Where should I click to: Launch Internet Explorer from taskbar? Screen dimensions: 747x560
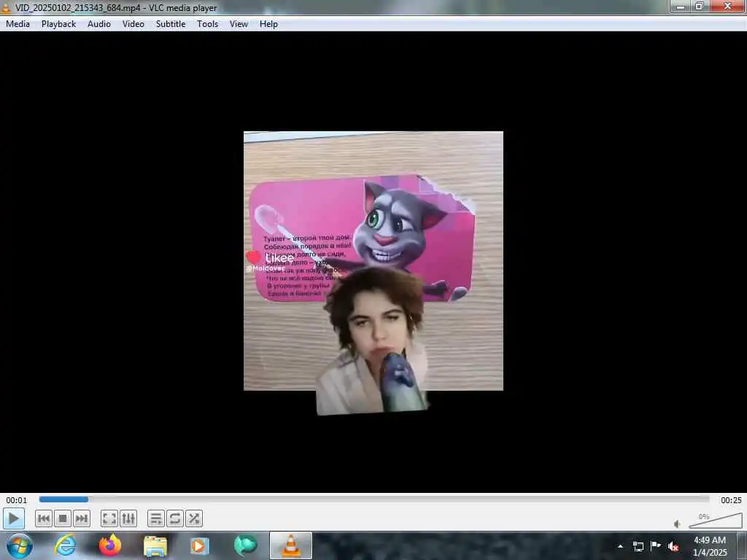65,545
